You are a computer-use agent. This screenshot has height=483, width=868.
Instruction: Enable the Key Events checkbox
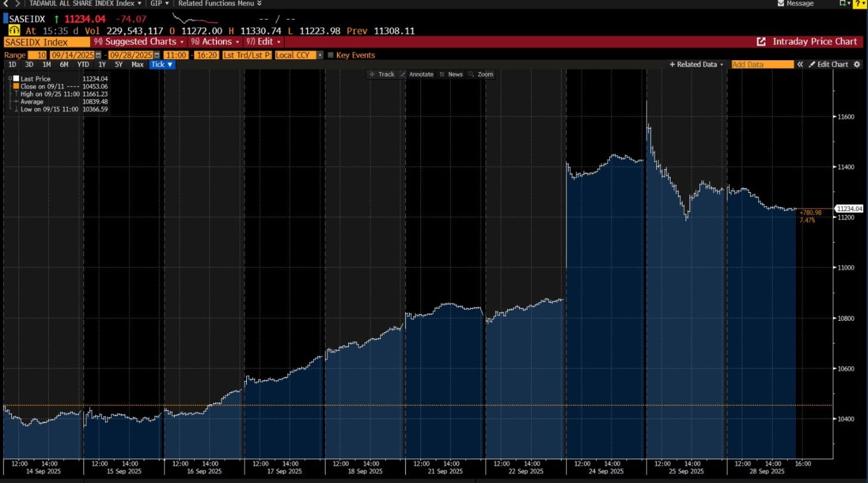coord(331,55)
